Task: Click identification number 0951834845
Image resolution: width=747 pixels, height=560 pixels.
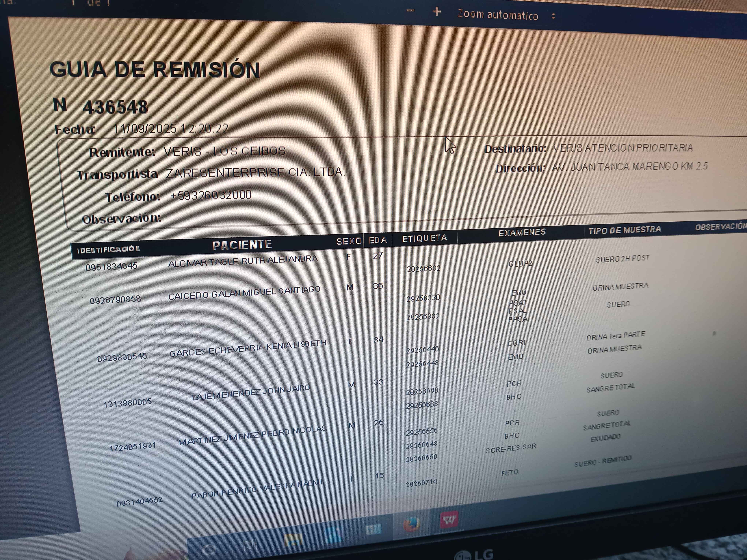Action: pyautogui.click(x=112, y=267)
